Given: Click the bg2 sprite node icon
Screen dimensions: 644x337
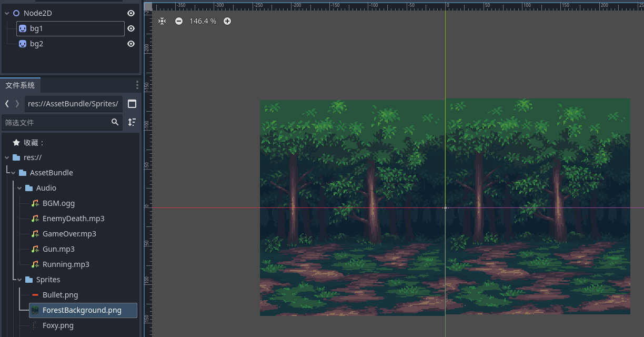Looking at the screenshot, I should click(x=23, y=44).
